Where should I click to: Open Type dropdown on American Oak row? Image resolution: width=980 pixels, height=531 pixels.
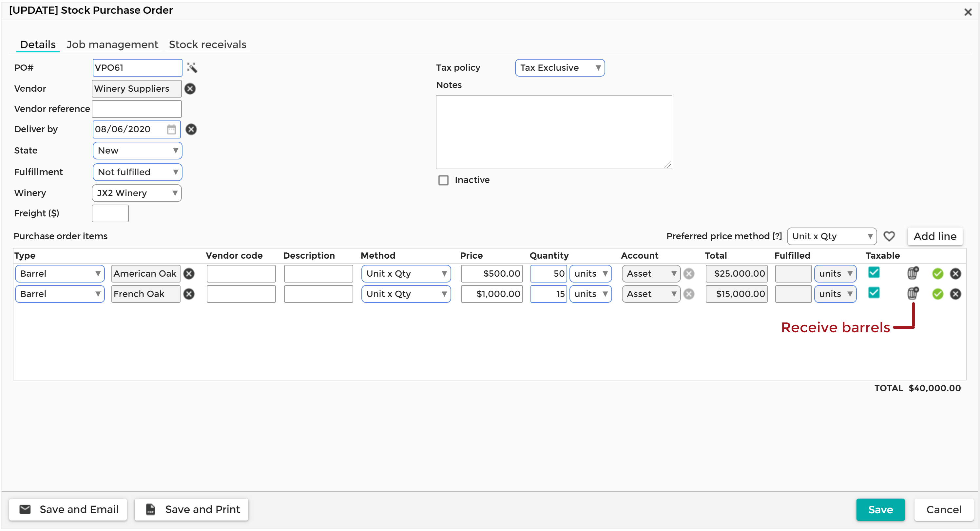click(60, 274)
